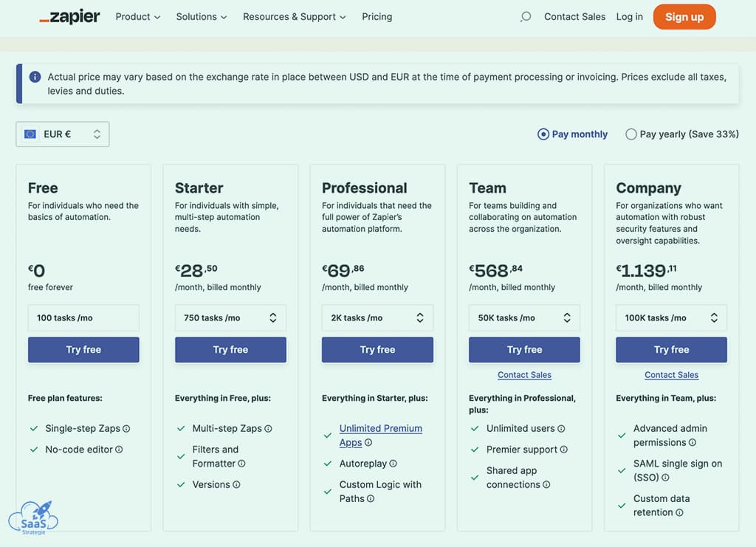
Task: Click info icon next to Advanced admin permissions
Action: click(693, 442)
